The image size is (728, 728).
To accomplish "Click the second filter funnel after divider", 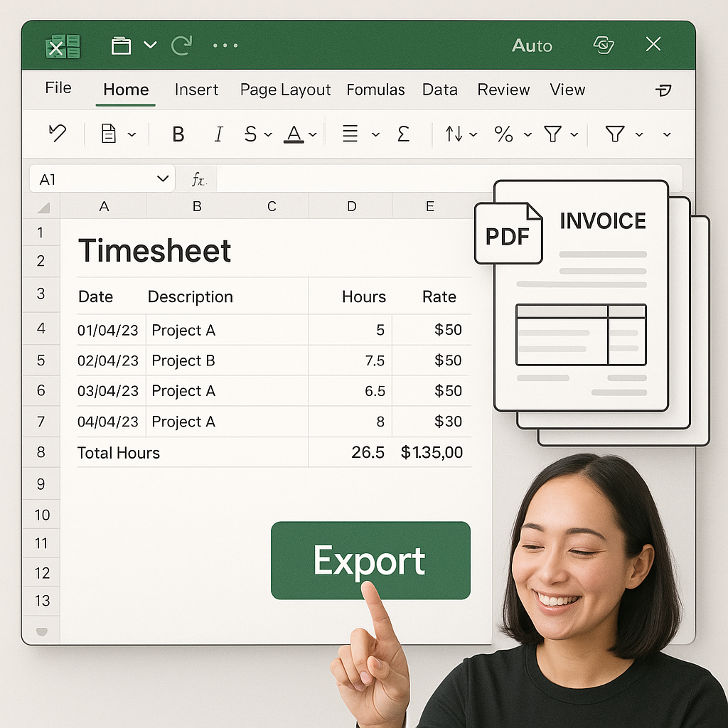I will coord(615,134).
